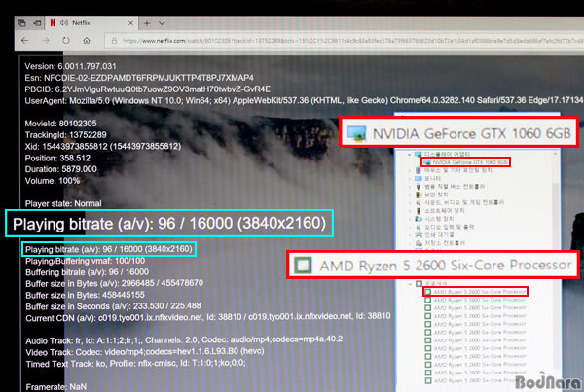Collapse the 디스플레이 어댑터 tree node
This screenshot has width=584, height=392.
(x=410, y=154)
